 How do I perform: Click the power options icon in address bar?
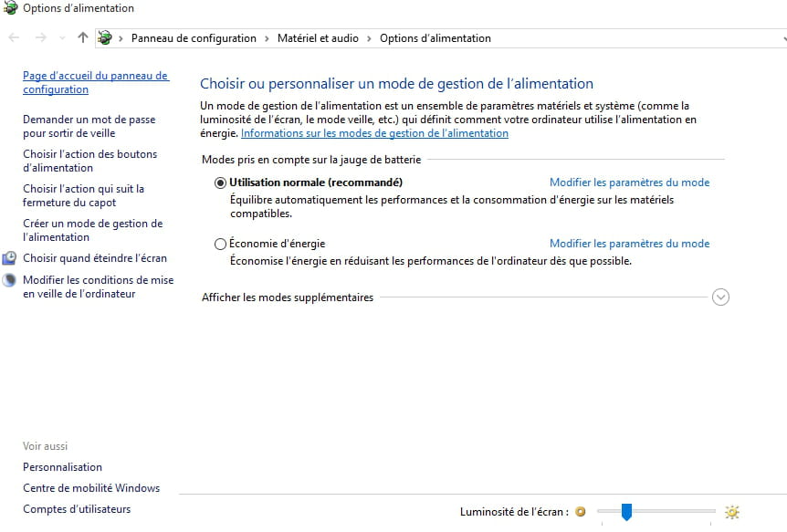point(105,37)
